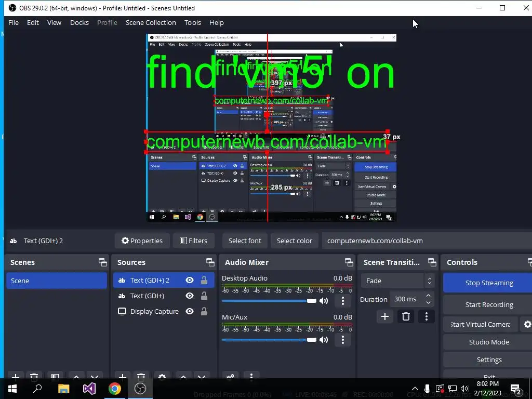Open the Tools menu
This screenshot has height=399, width=532.
coord(193,22)
